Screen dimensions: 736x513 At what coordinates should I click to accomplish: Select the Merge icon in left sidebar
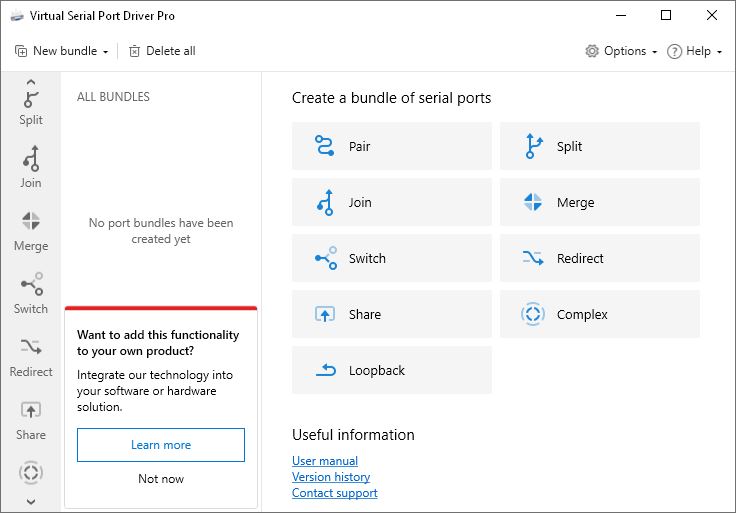[31, 230]
